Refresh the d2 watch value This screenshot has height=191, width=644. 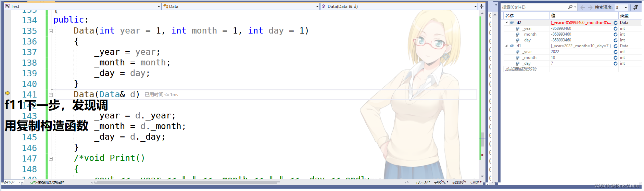coord(615,23)
